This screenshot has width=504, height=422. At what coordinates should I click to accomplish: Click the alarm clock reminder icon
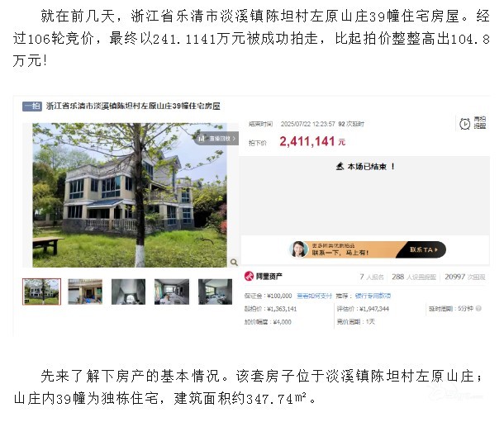pos(464,124)
